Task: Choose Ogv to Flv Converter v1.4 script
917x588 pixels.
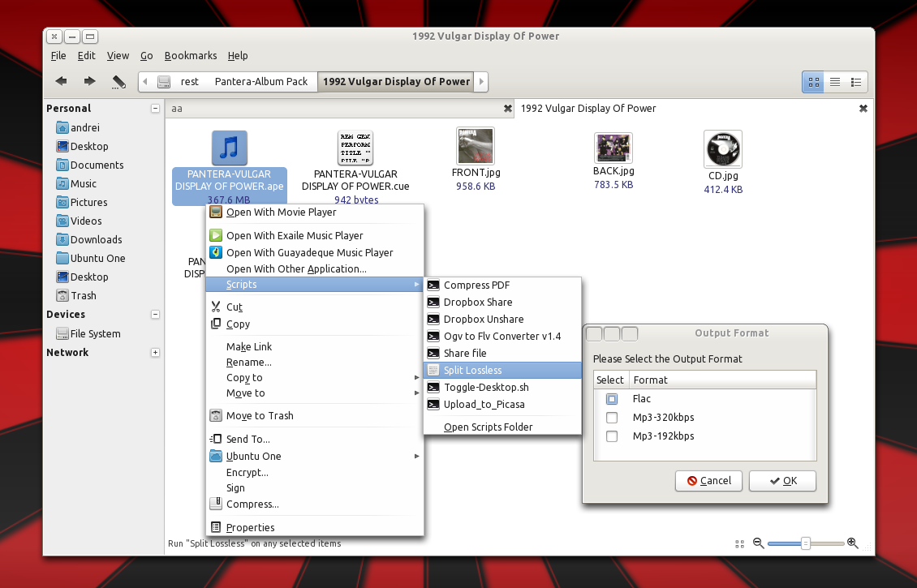Action: (502, 337)
